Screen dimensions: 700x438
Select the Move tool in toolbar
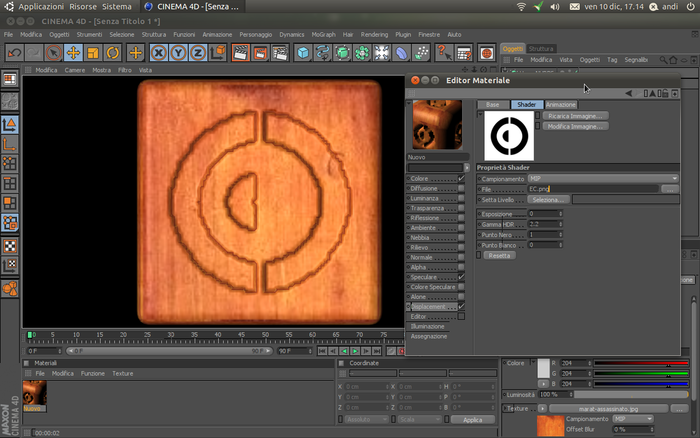tap(73, 53)
